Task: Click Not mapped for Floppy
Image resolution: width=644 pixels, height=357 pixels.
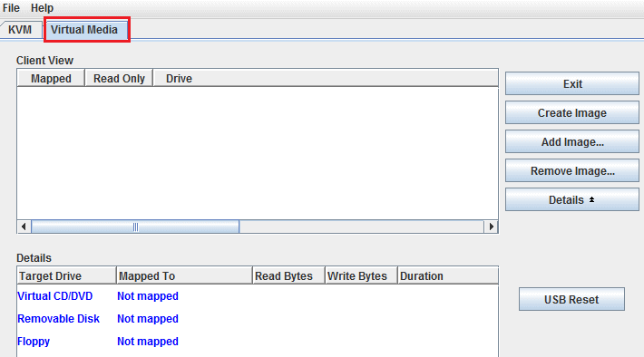Action: coord(148,342)
